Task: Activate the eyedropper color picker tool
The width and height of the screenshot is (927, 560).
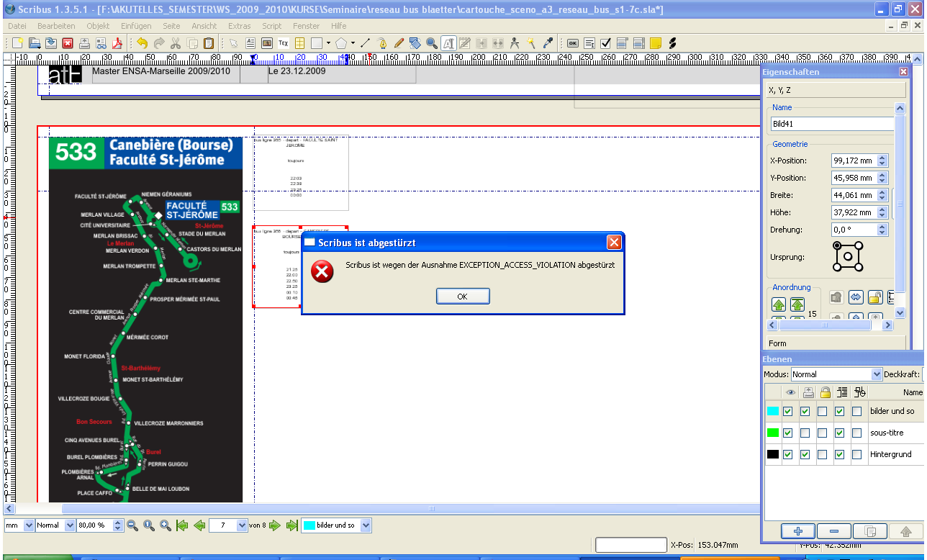Action: (x=548, y=43)
